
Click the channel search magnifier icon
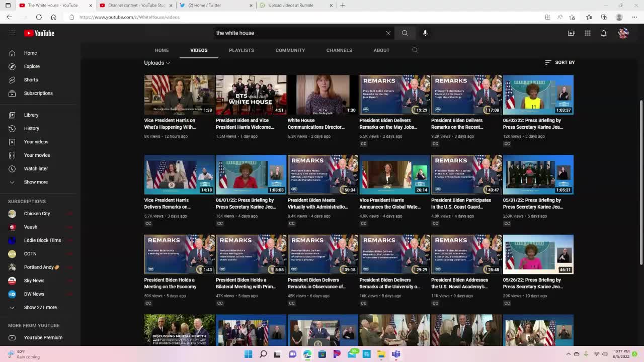[415, 50]
